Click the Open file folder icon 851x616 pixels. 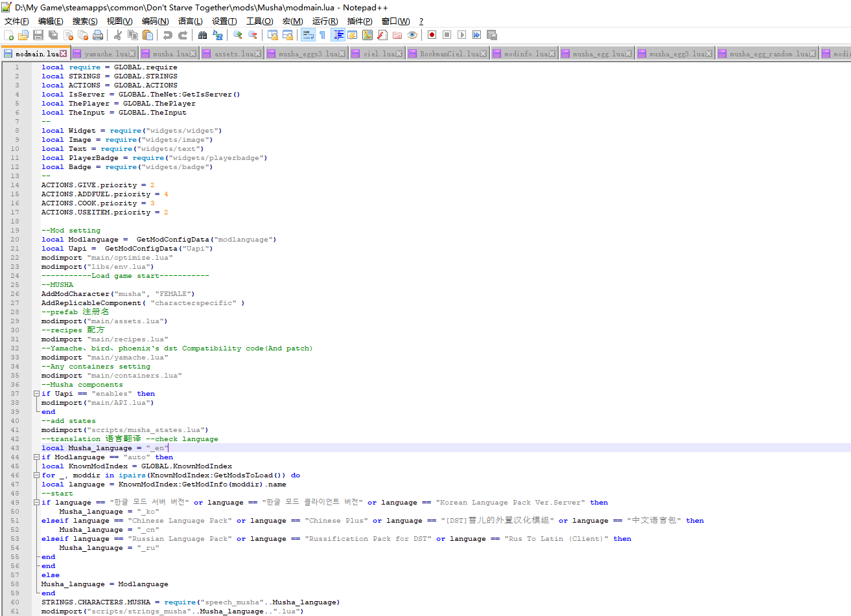tap(23, 35)
